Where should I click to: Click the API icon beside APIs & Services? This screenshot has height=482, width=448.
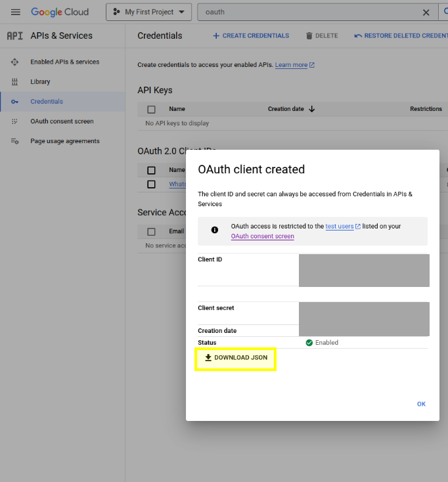[x=14, y=36]
